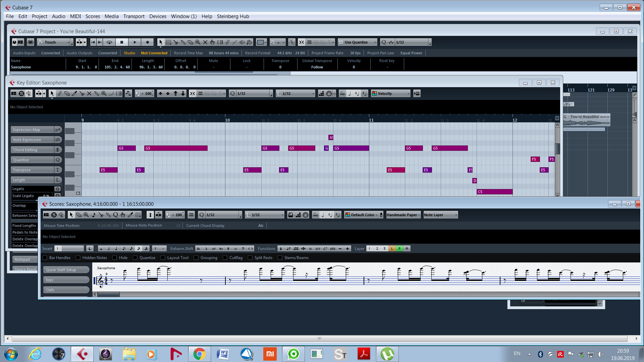Click the Chord Editing section header
This screenshot has height=362, width=644.
[x=33, y=150]
